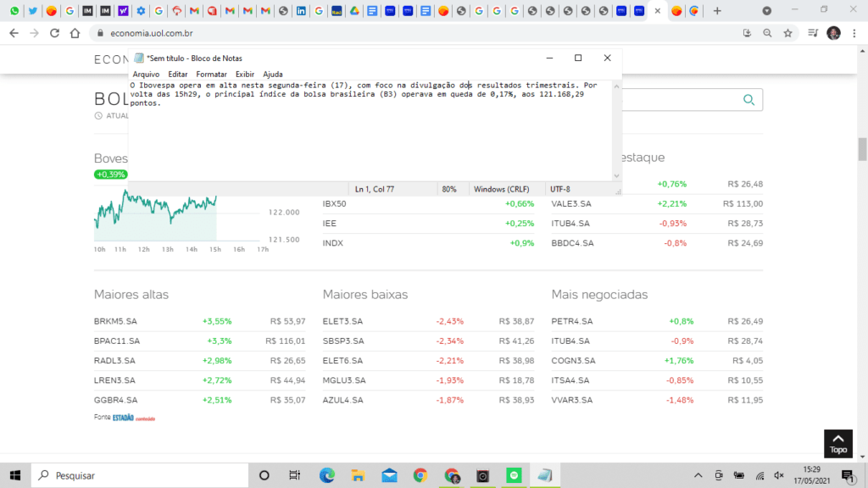The height and width of the screenshot is (488, 868).
Task: Click the +0,39% green badge
Action: click(x=111, y=175)
